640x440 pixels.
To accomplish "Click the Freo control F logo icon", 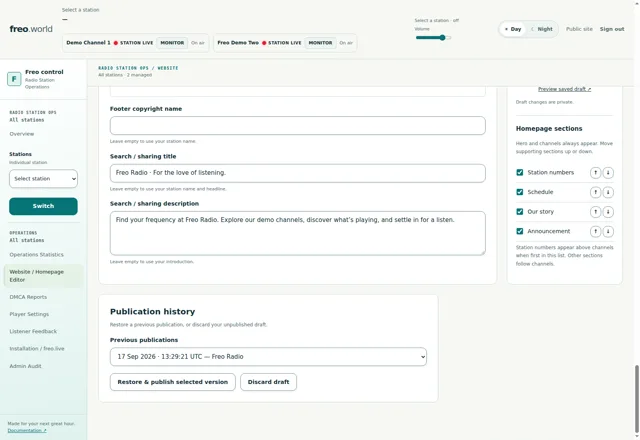I will pyautogui.click(x=14, y=79).
